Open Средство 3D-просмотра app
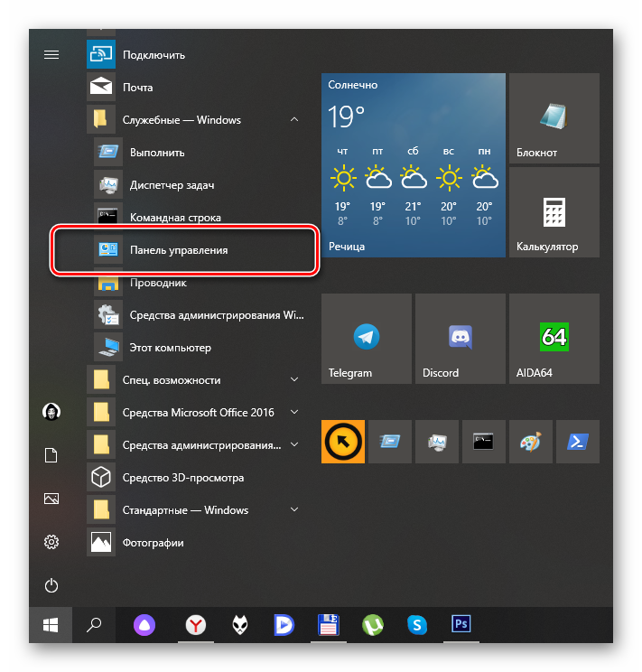 tap(196, 478)
